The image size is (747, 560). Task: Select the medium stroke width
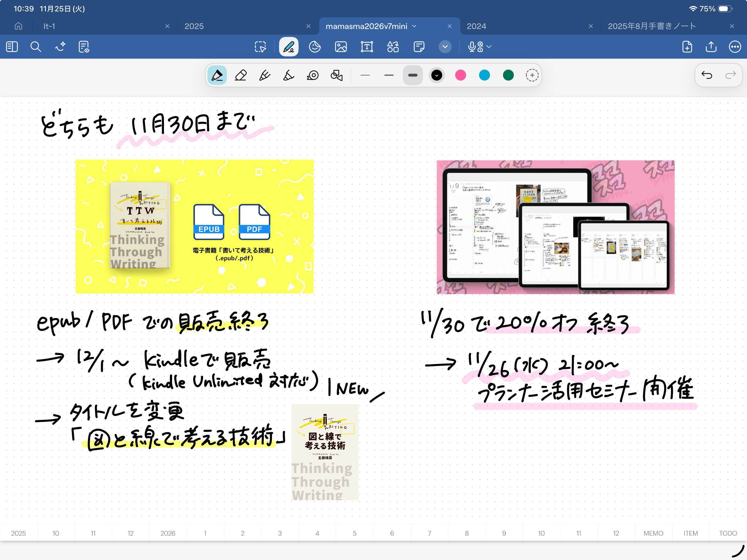click(389, 75)
